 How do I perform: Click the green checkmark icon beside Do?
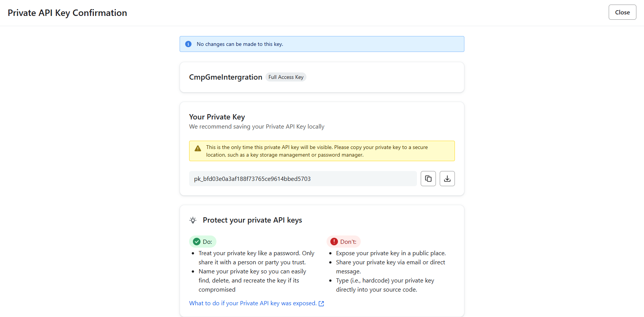point(197,242)
